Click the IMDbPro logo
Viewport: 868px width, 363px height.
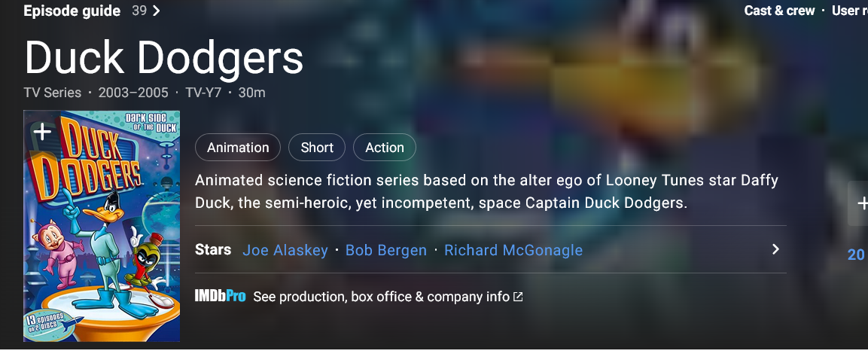point(220,296)
